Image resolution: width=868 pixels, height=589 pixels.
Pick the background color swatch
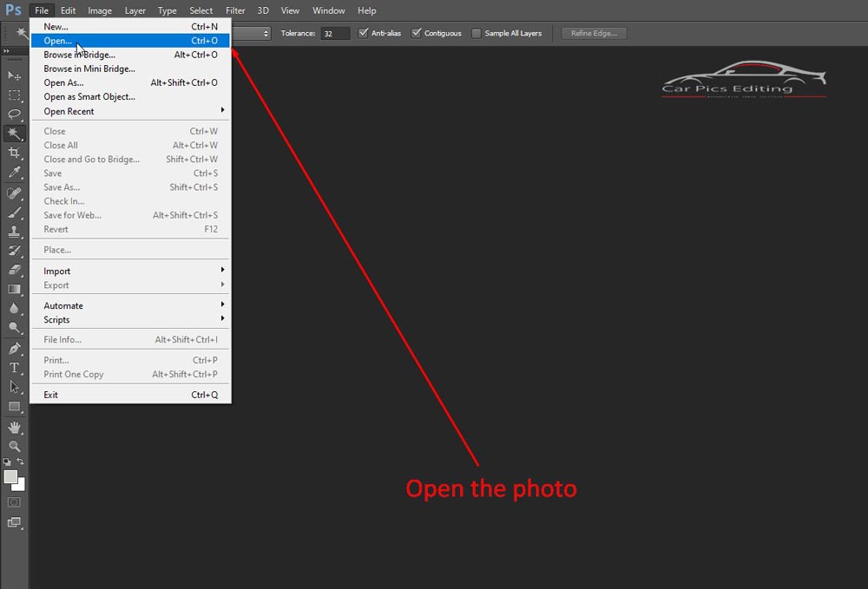(21, 487)
